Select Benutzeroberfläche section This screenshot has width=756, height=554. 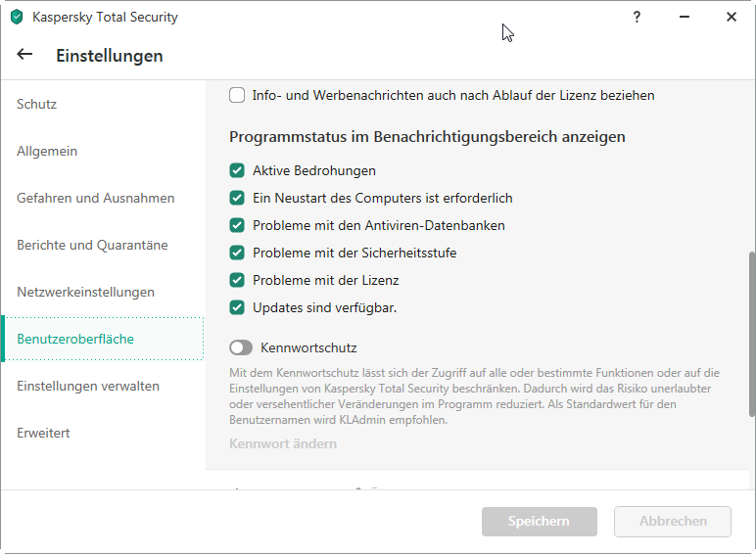[x=103, y=339]
